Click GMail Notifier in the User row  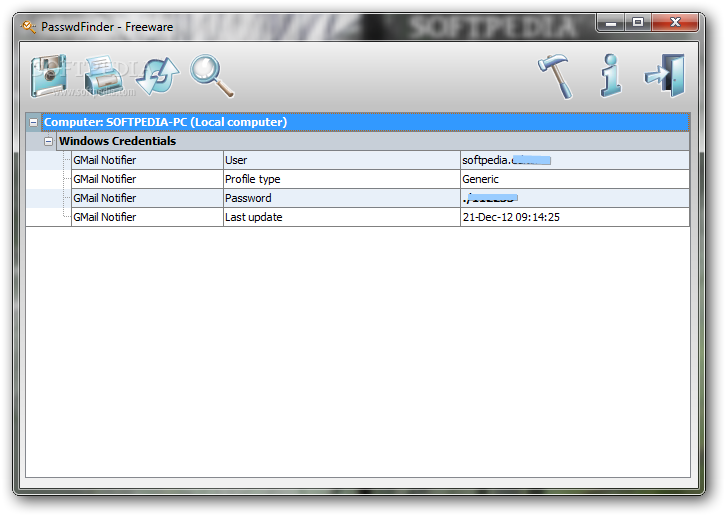147,160
